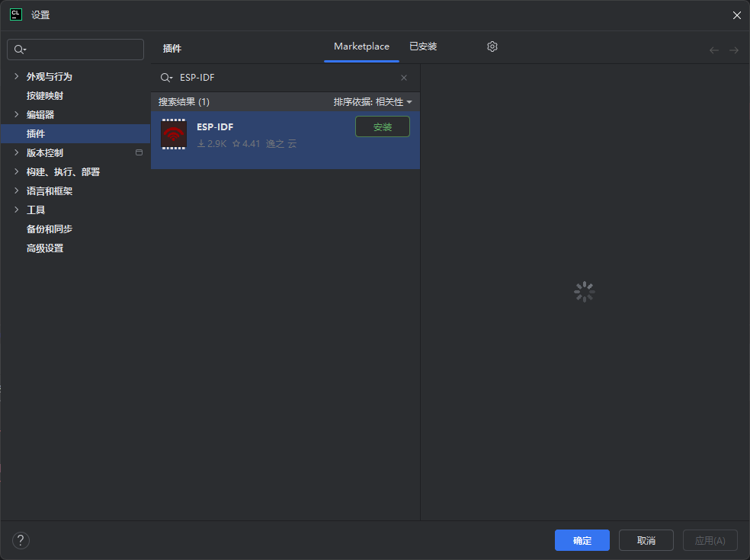Install the ESP-IDF plugin with 安装
Screen dimensions: 750x560
pyautogui.click(x=383, y=126)
